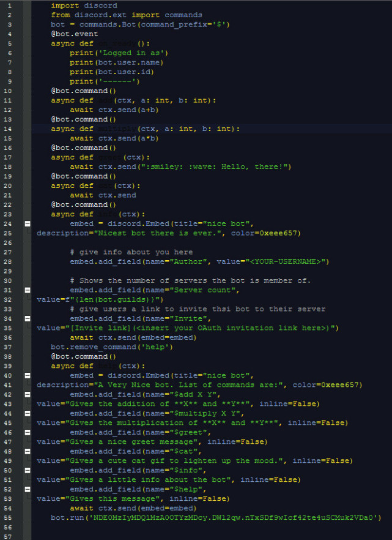Click color value 0xeee657 on line 41

(340, 384)
